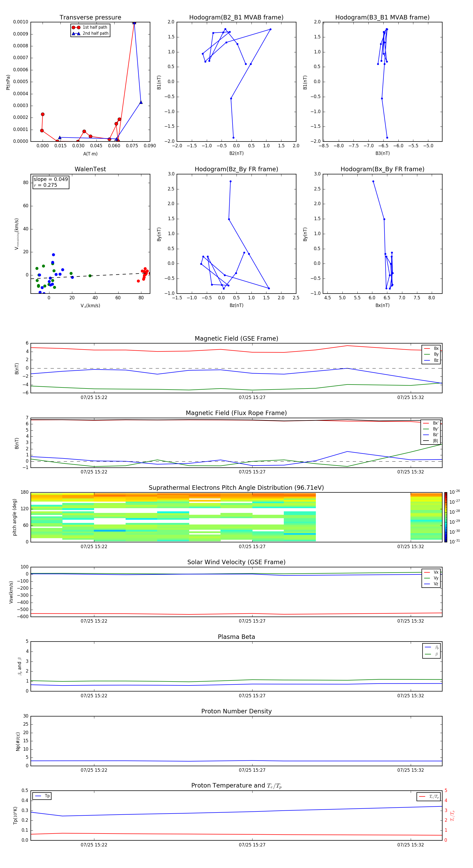The image size is (473, 868).
Task: Click the "Tp(10^6K)" y-axis label
Action: pos(15,815)
